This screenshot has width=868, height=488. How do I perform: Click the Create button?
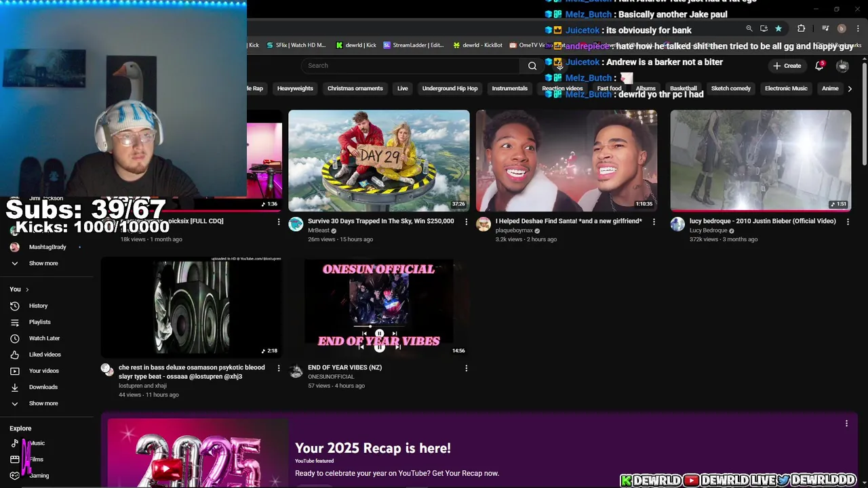[787, 66]
